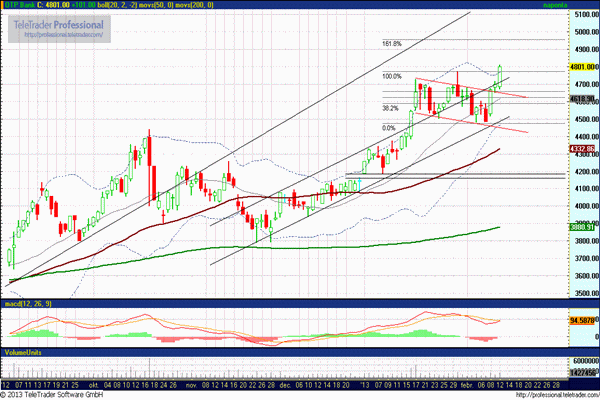Click the 100.0% Fibonacci level label
600x400 pixels.
point(392,76)
